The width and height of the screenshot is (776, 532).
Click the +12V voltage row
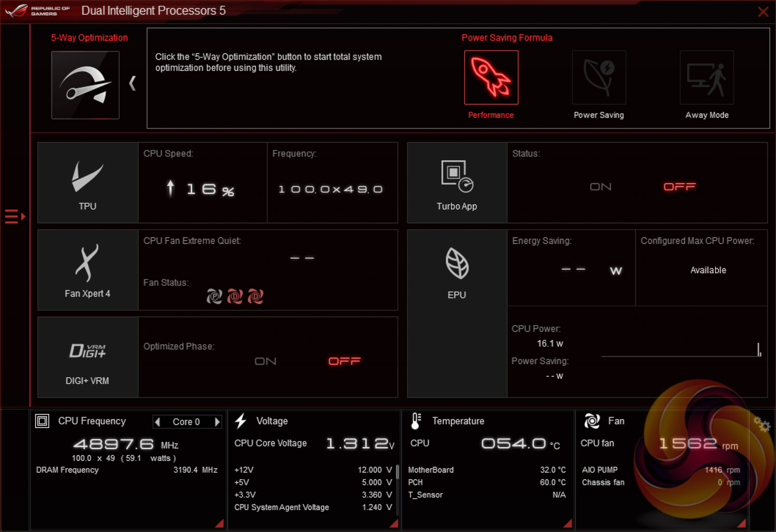[x=313, y=470]
